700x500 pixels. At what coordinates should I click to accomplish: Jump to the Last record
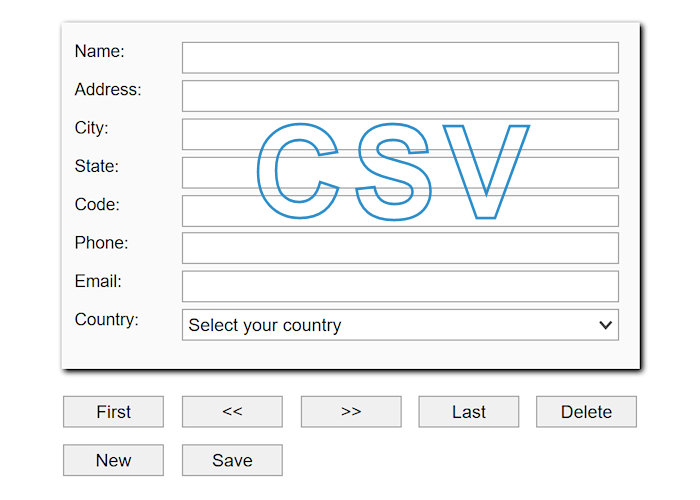[x=468, y=412]
